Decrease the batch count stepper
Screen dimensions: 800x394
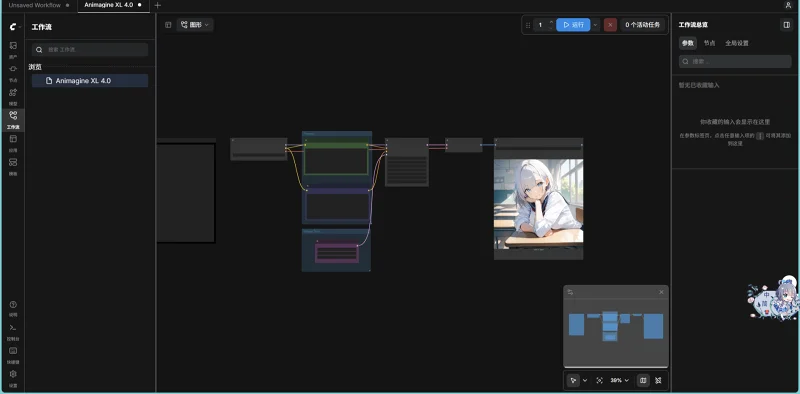click(x=551, y=28)
